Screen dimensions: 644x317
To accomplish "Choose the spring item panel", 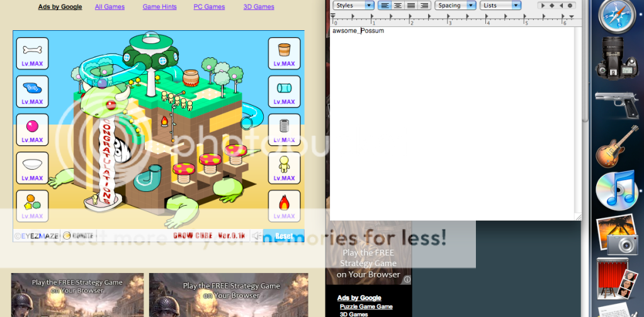I will [x=284, y=126].
